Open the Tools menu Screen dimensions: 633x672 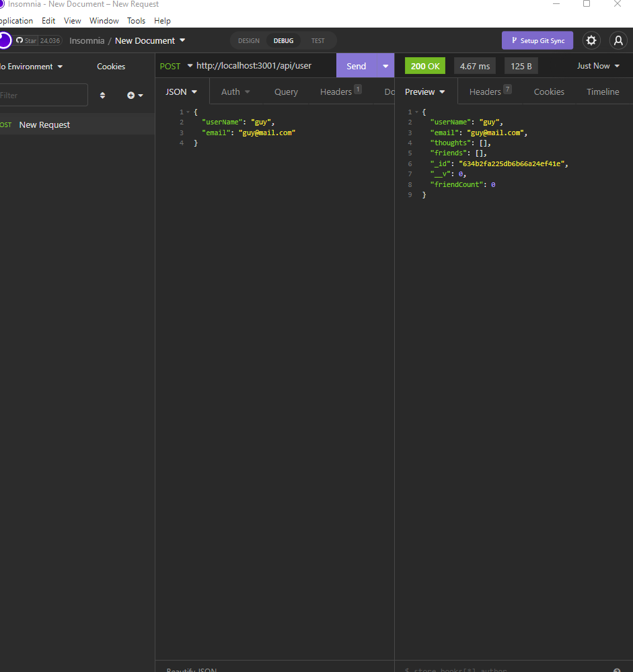click(136, 20)
